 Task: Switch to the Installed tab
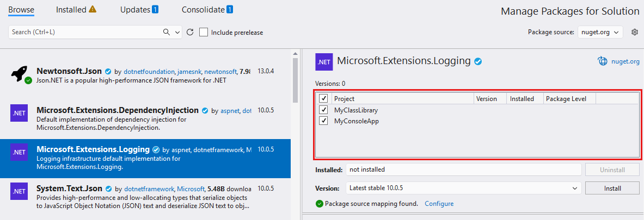pos(71,9)
